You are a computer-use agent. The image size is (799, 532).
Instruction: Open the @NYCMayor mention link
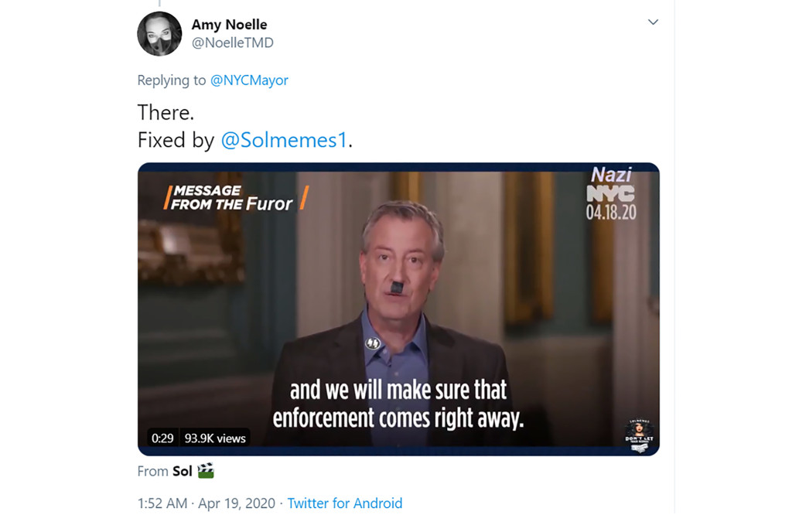point(249,80)
